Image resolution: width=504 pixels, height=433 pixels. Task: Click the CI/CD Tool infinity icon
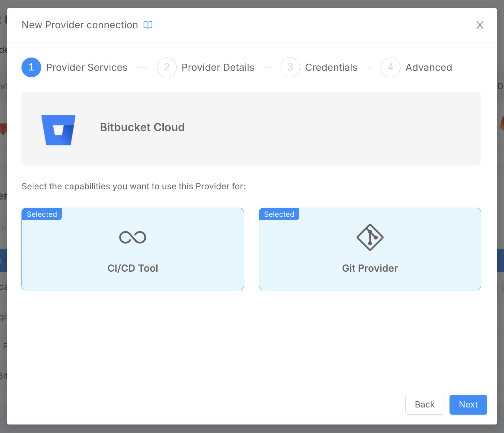click(x=133, y=237)
